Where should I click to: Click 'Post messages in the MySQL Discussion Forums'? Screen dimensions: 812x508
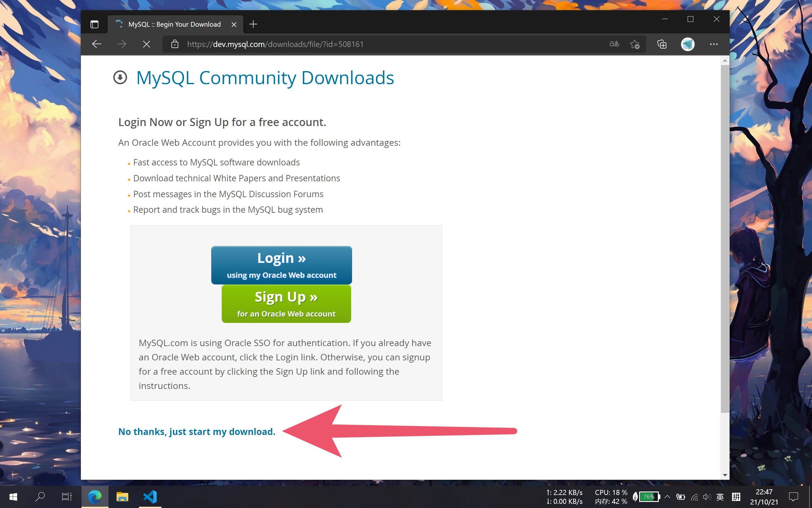228,194
